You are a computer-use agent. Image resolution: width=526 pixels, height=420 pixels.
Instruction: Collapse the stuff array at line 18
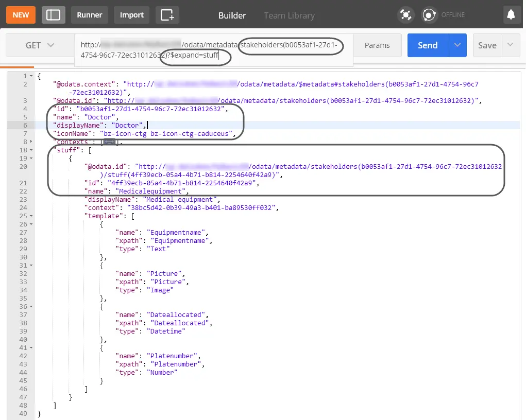pyautogui.click(x=31, y=150)
